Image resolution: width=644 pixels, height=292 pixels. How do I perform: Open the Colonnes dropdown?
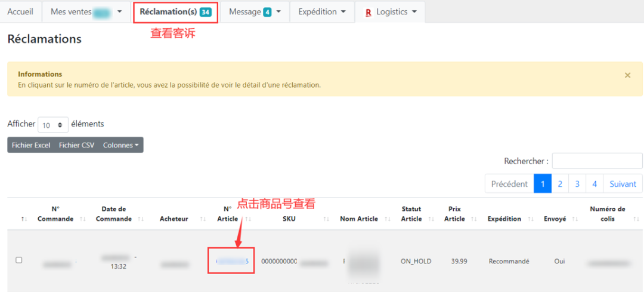120,145
